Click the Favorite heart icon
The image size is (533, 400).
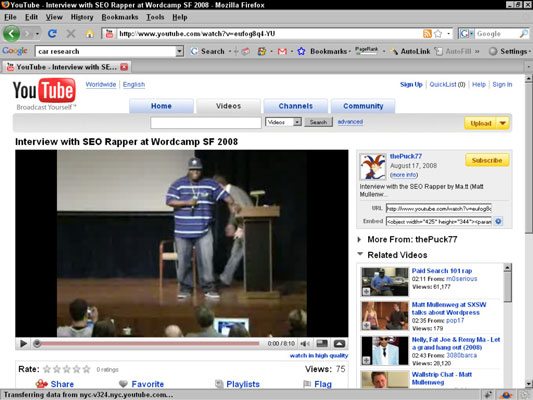pos(123,384)
